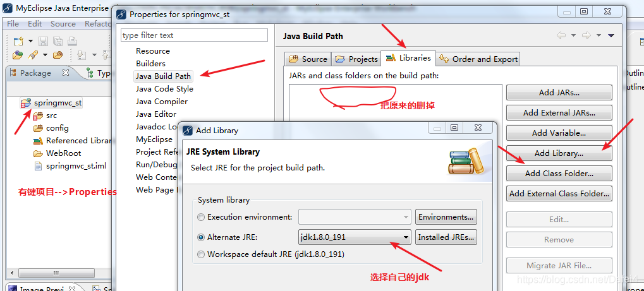Select Builders in the properties tree
Viewport: 644px width, 291px height.
(151, 64)
